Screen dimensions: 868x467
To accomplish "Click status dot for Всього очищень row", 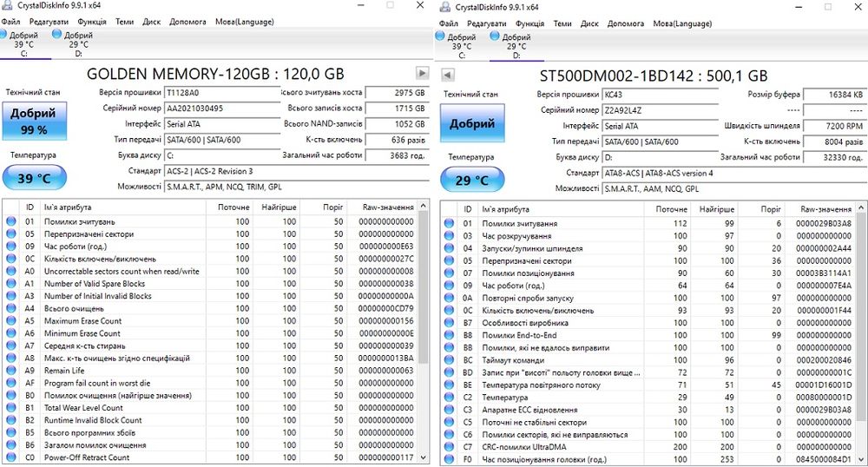I will click(x=11, y=308).
